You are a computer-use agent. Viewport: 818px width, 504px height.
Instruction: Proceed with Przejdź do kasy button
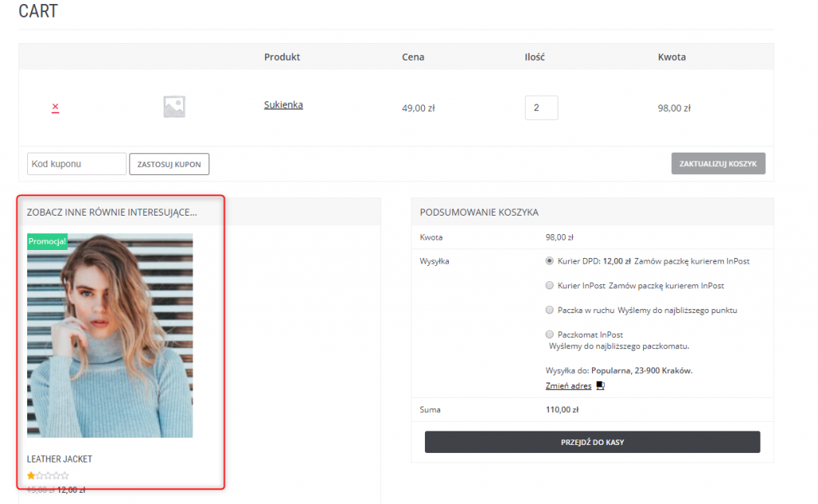pos(592,442)
